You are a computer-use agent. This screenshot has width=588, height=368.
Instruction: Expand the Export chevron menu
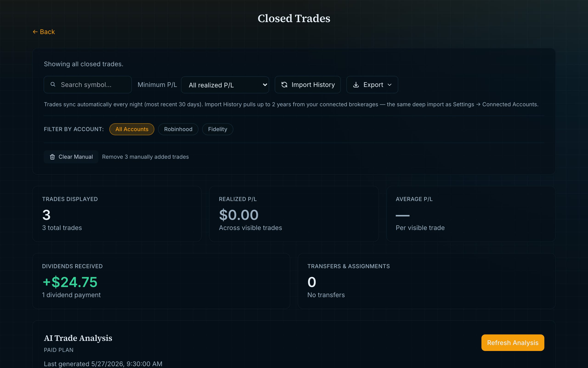pos(390,85)
